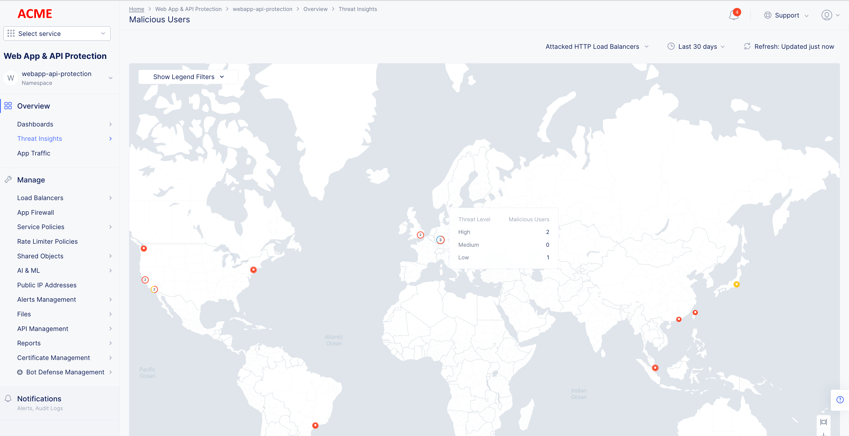Open the floating help icon at right edge
The width and height of the screenshot is (849, 436).
(840, 400)
